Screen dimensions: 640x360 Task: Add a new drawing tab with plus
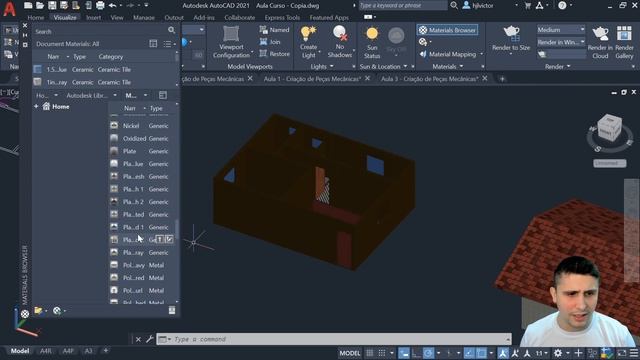[502, 79]
